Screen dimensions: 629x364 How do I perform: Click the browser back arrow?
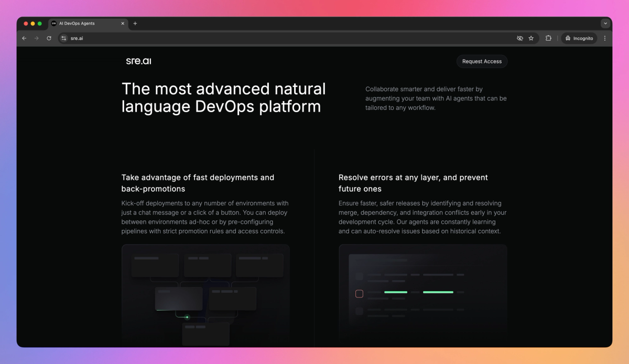pyautogui.click(x=24, y=38)
